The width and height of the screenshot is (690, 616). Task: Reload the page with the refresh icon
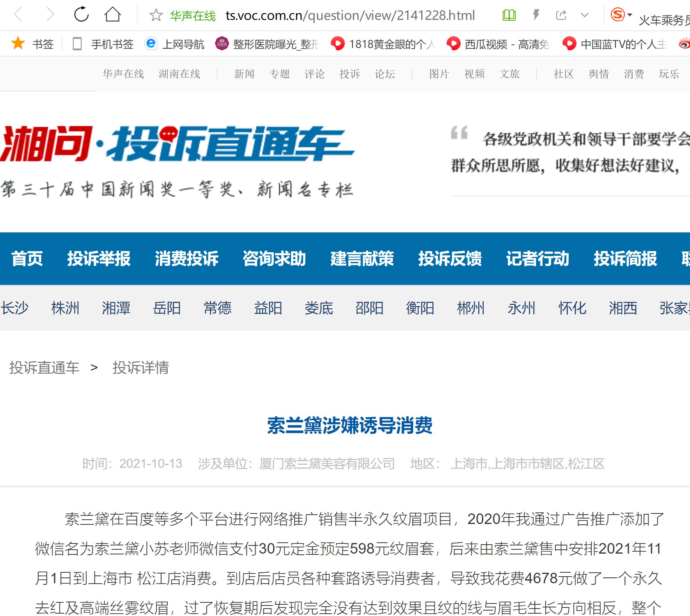82,14
